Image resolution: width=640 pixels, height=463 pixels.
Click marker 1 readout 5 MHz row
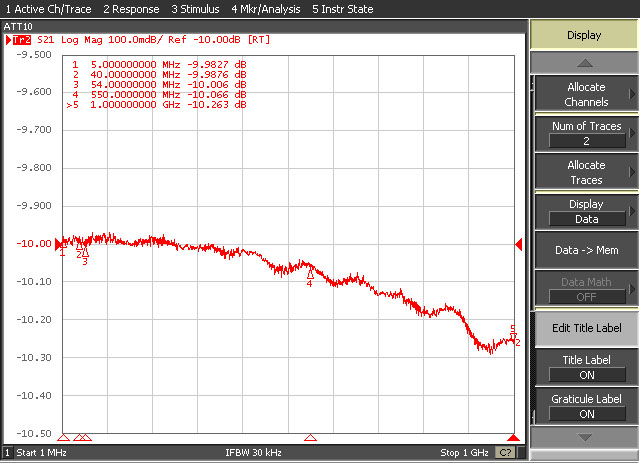coord(159,65)
